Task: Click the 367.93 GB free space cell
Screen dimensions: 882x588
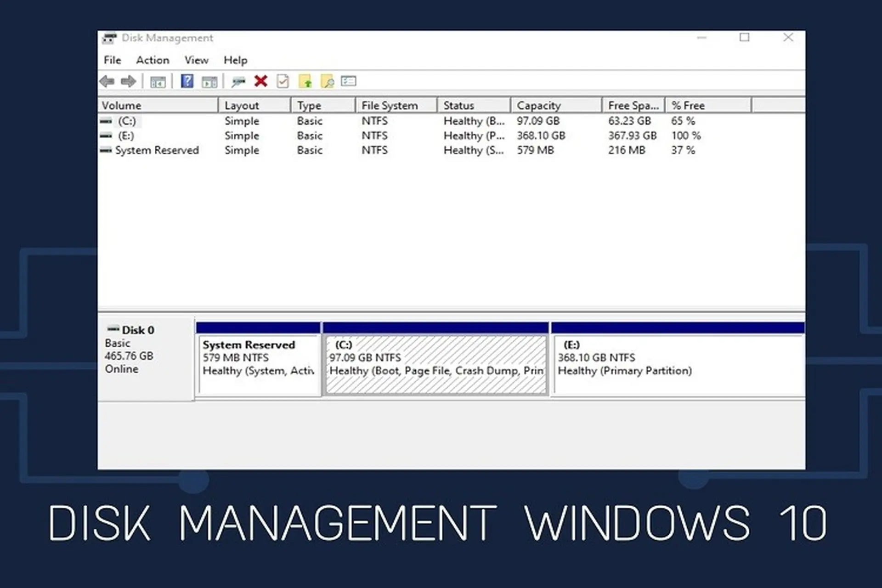Action: pos(632,136)
